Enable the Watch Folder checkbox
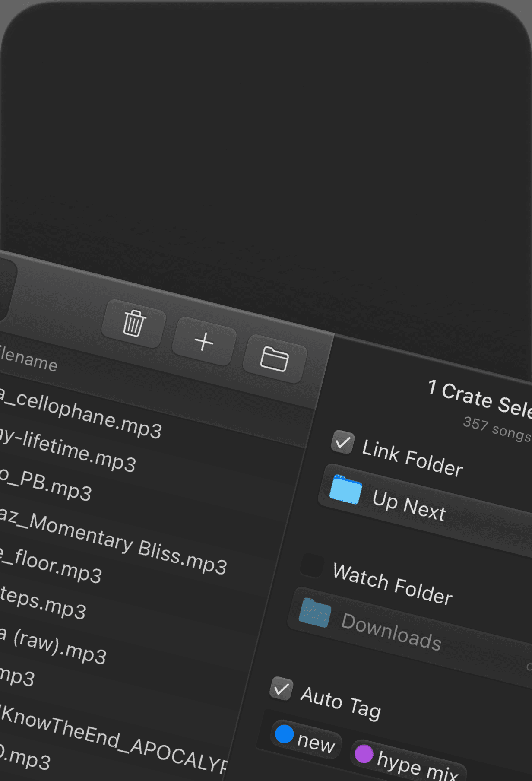 tap(312, 565)
